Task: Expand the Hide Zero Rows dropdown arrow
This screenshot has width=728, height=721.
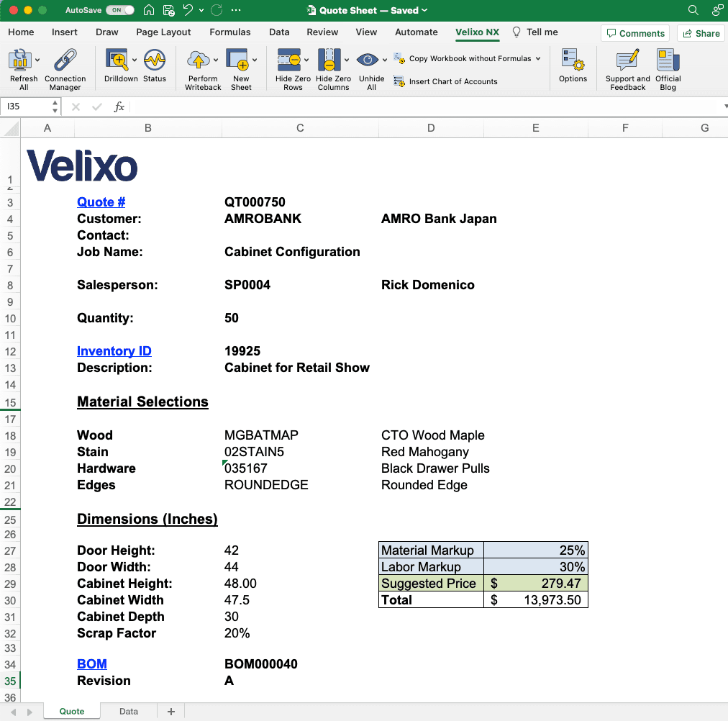Action: pos(306,60)
